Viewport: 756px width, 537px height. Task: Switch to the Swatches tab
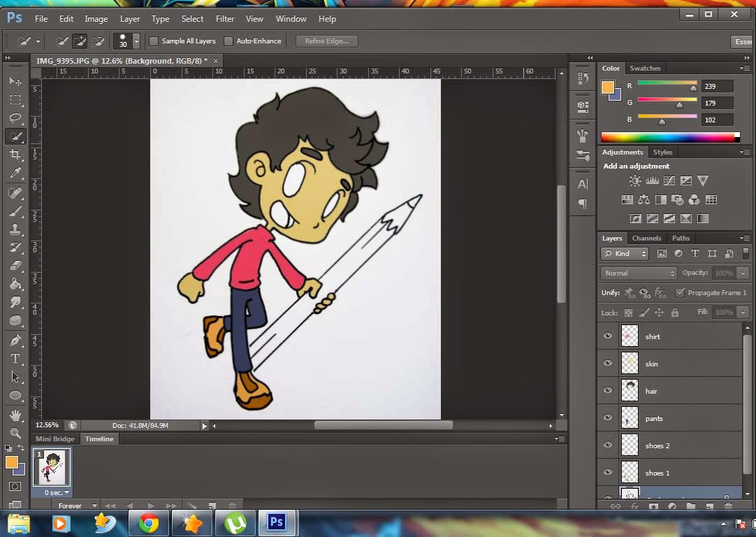(645, 68)
